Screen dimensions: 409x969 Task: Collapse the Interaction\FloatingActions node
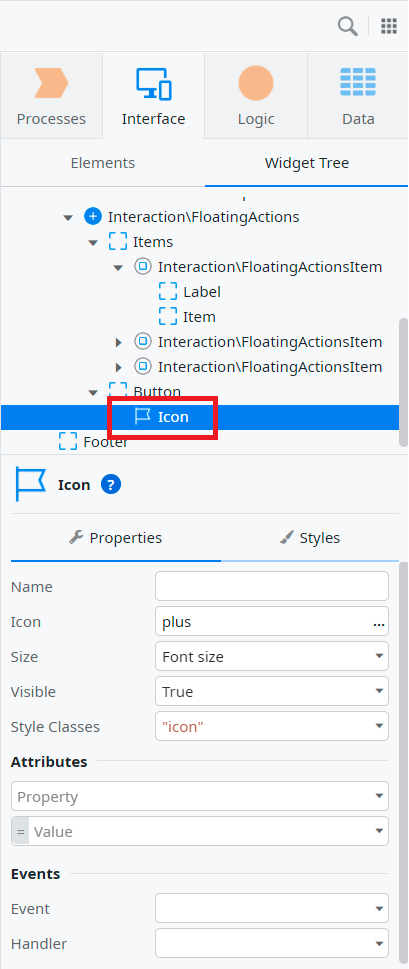[68, 218]
